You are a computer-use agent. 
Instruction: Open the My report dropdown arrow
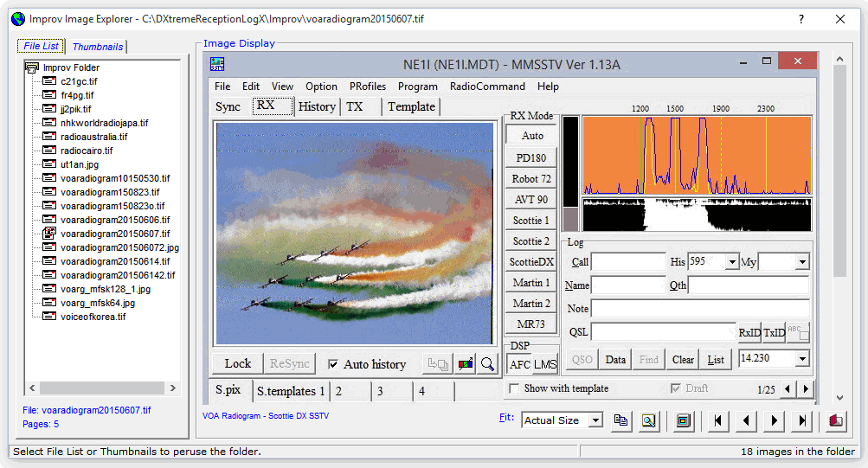pos(802,261)
